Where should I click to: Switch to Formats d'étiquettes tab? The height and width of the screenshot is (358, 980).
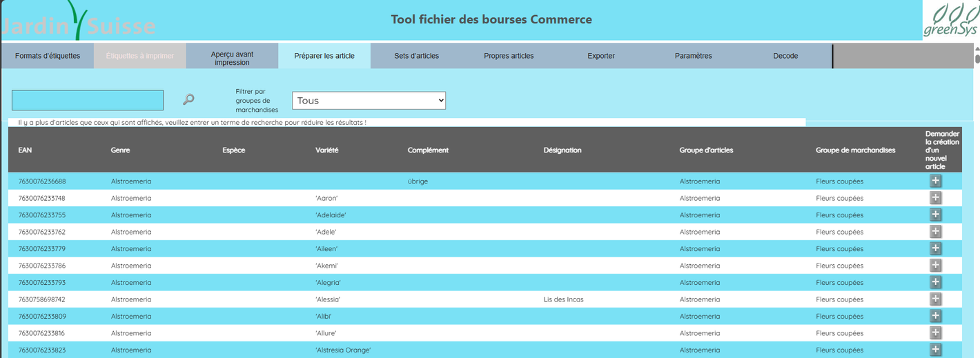point(48,56)
